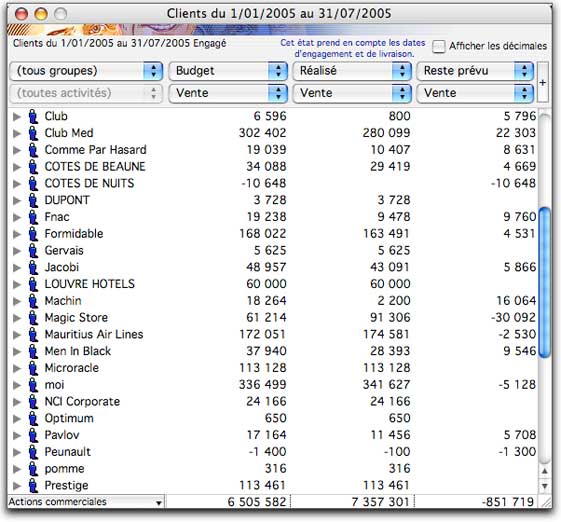
Task: Expand the Prestige row disclosure triangle
Action: click(16, 486)
